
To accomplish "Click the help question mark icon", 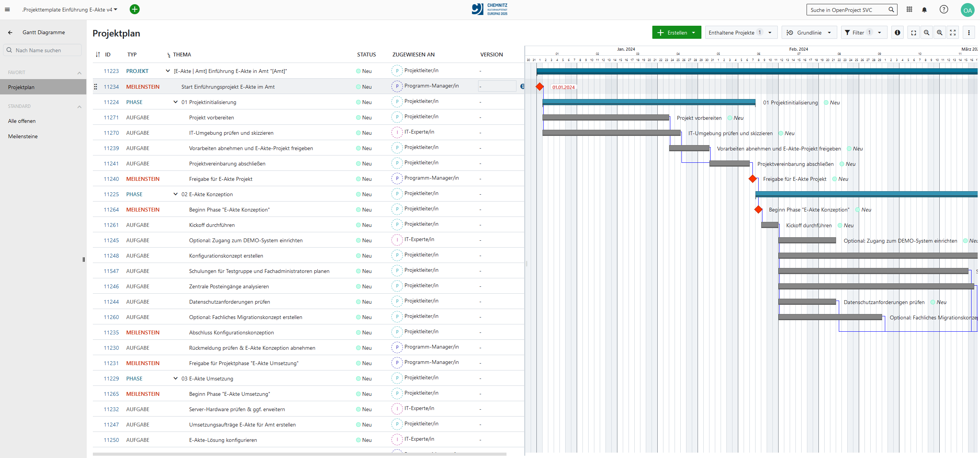I will click(x=944, y=9).
